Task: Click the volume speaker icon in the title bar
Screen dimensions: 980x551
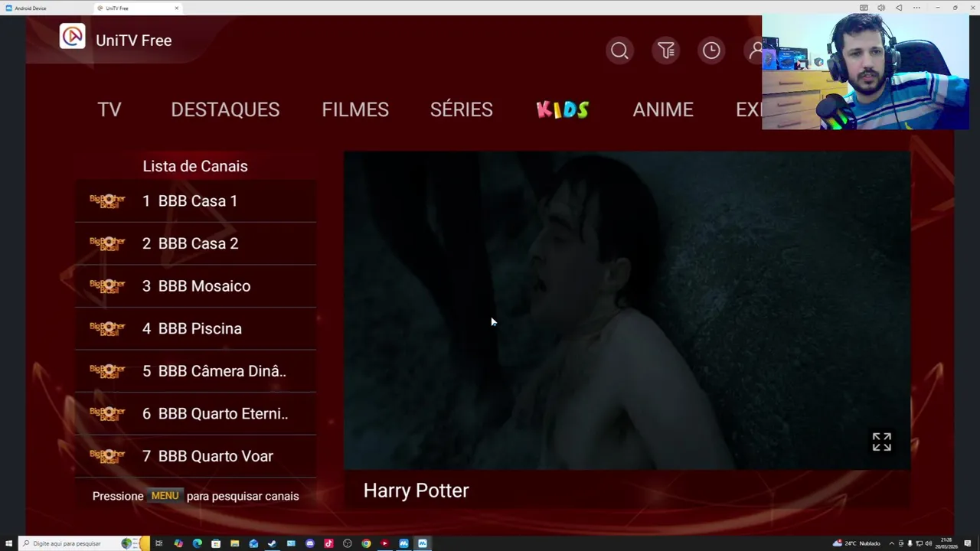Action: pos(881,8)
